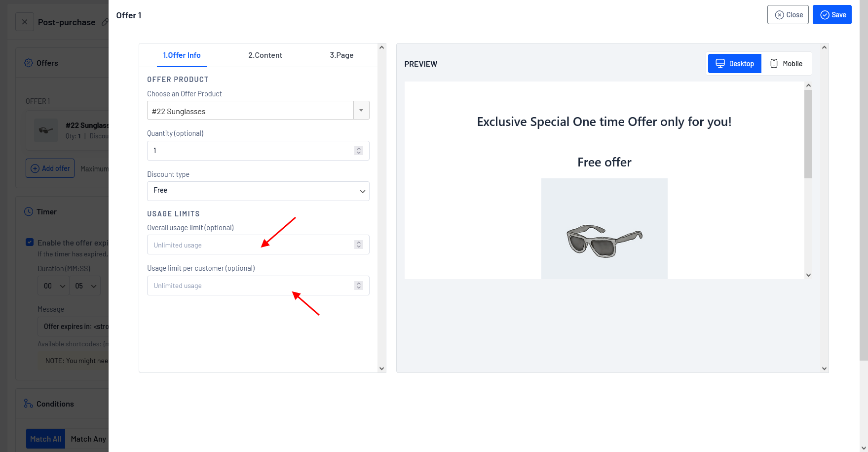This screenshot has height=452, width=868.
Task: Open the timer seconds dropdown showing 05
Action: click(x=86, y=286)
